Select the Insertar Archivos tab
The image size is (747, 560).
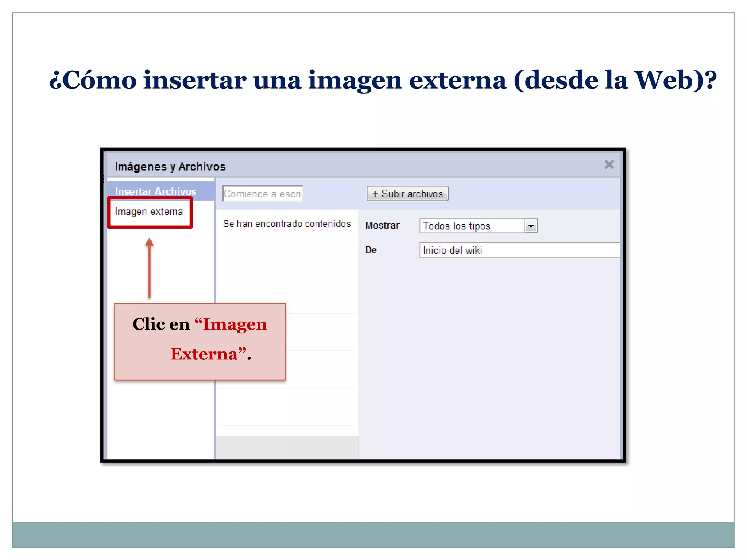point(160,191)
